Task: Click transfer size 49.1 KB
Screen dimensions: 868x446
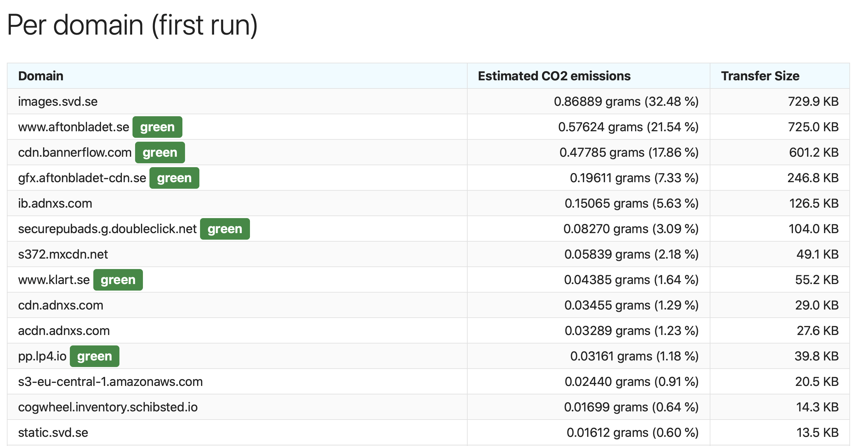Action: pos(817,254)
